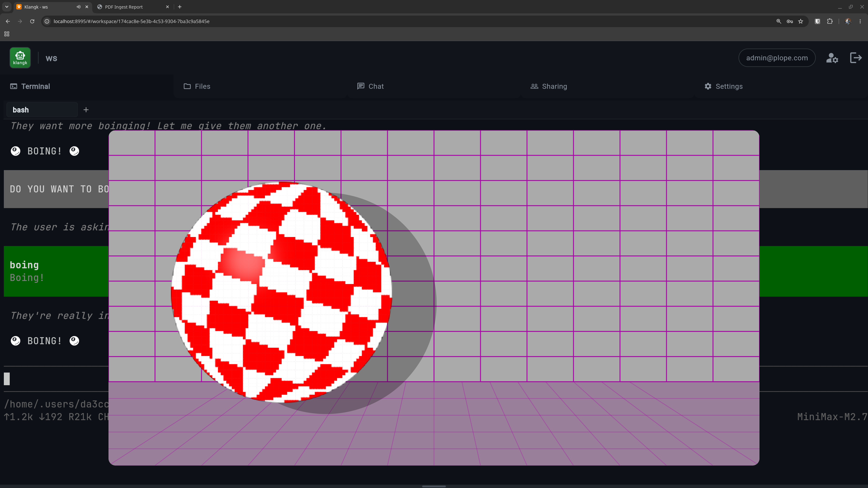Click the logout icon

pyautogui.click(x=856, y=58)
